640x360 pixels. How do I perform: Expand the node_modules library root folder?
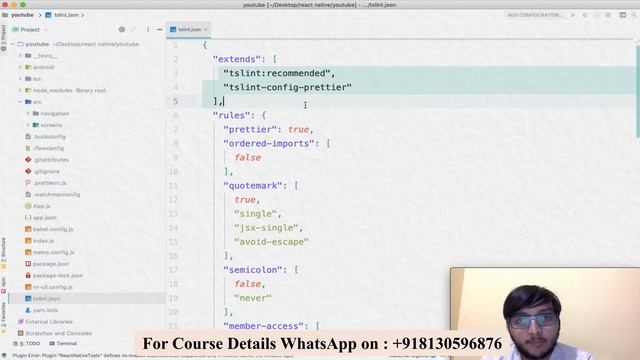tap(20, 90)
